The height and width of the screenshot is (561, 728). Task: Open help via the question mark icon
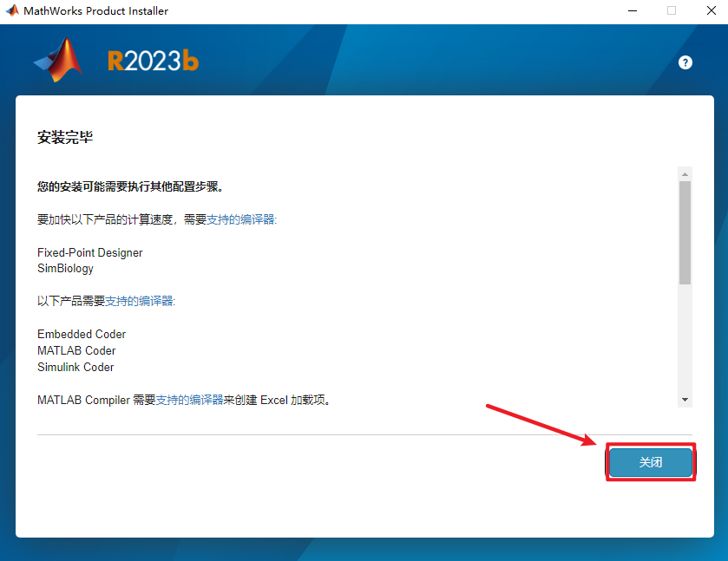point(685,62)
